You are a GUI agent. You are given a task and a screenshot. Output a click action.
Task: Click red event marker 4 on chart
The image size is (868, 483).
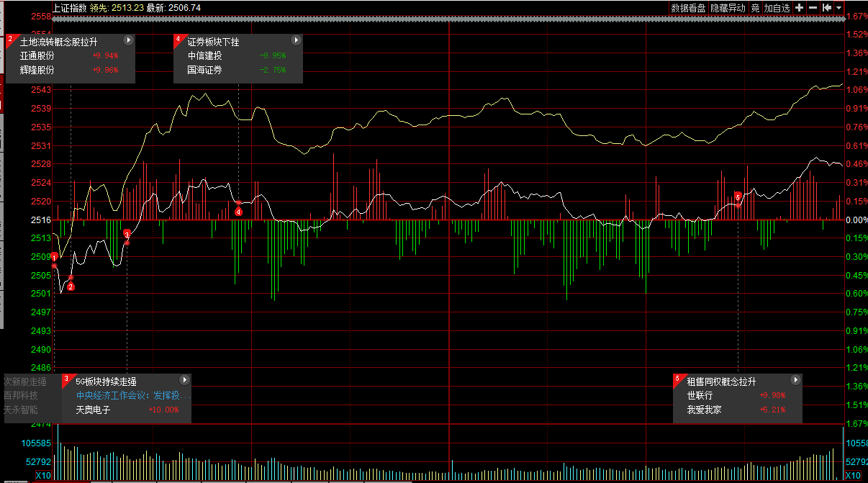tap(239, 212)
